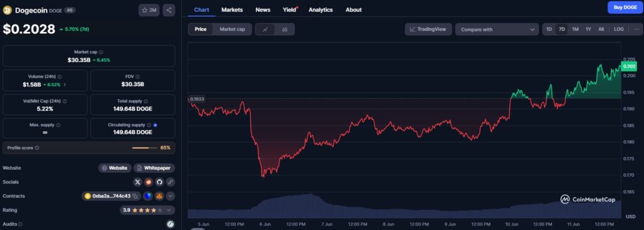Open the more options ellipsis on chart toolbar

(636, 29)
